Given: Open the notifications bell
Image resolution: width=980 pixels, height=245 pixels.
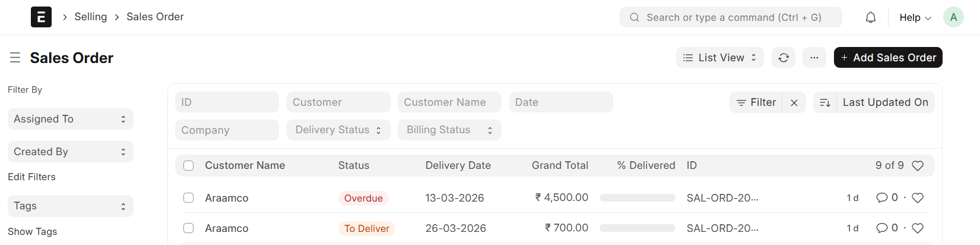Looking at the screenshot, I should (x=870, y=17).
